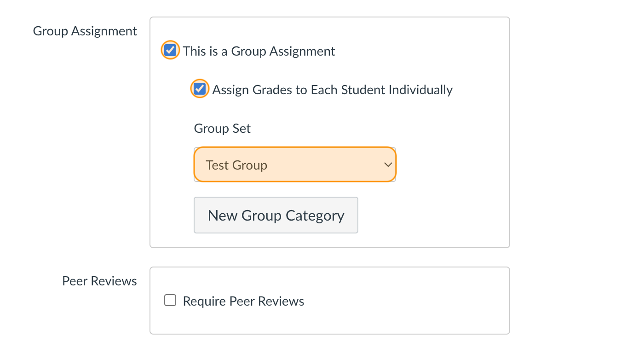Click the checkmark icon beside Group Assignment
The width and height of the screenshot is (644, 358).
[x=170, y=50]
